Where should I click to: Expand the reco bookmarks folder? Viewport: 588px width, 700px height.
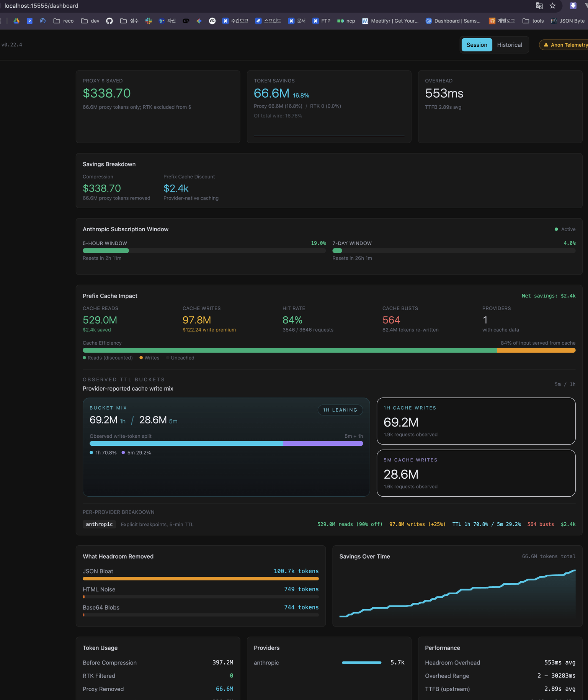pyautogui.click(x=64, y=21)
